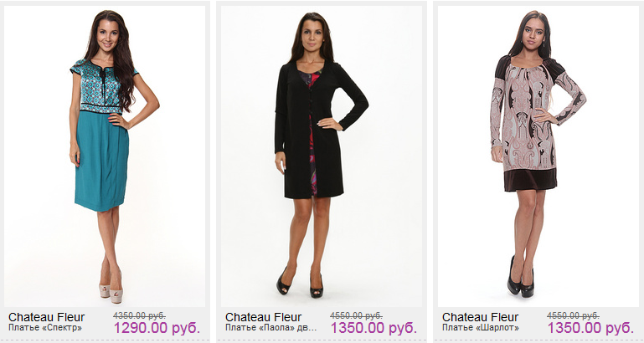Click crossed-out 4550.00 руб. under Паола photo

tap(356, 316)
